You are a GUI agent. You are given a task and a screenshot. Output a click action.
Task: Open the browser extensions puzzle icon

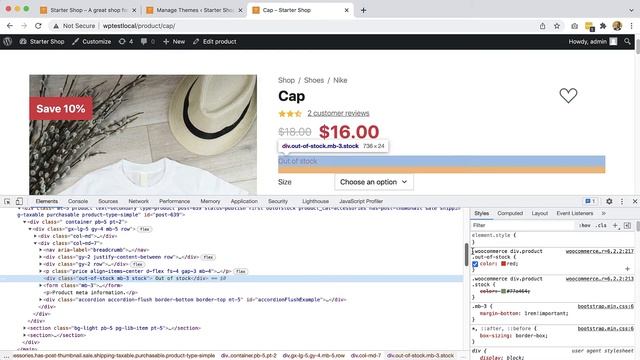[603, 26]
